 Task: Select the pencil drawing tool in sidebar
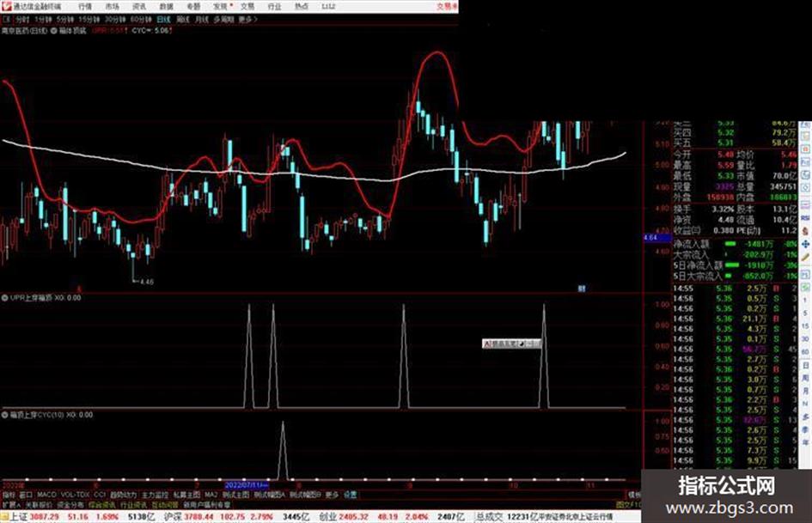(805, 257)
